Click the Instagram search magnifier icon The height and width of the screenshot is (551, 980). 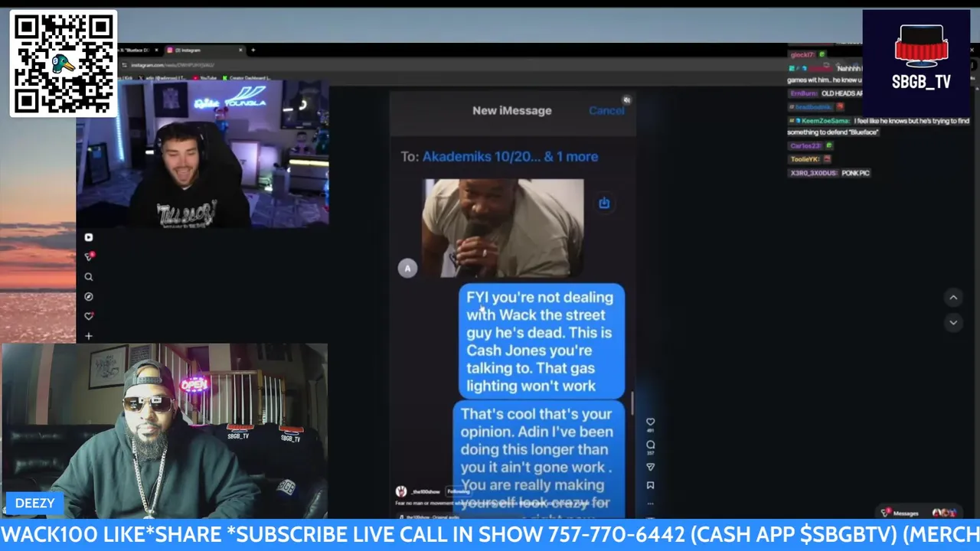(x=89, y=277)
